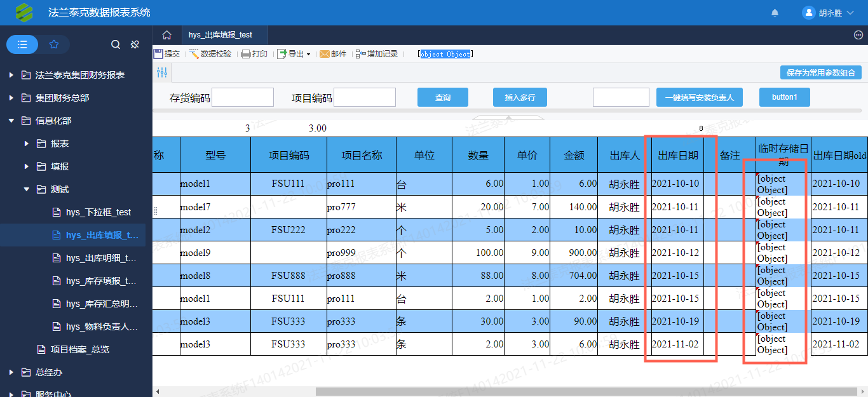This screenshot has height=397, width=868.
Task: Focus the blank input beside 一键填写安装负责人
Action: coord(621,97)
